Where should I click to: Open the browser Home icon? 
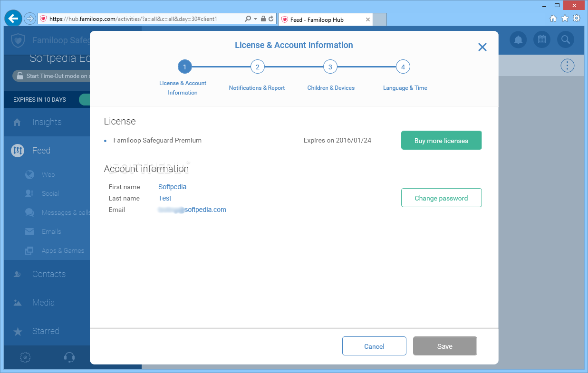coord(553,19)
